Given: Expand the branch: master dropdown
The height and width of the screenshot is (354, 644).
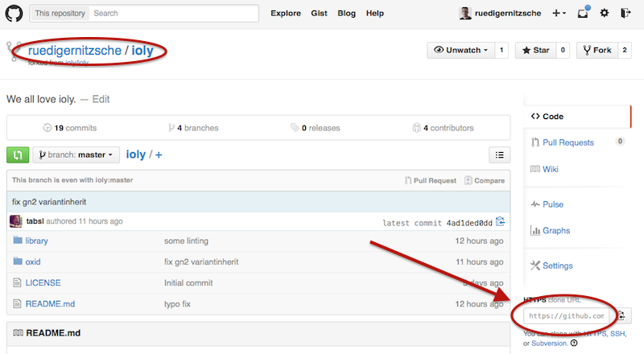Looking at the screenshot, I should click(76, 154).
